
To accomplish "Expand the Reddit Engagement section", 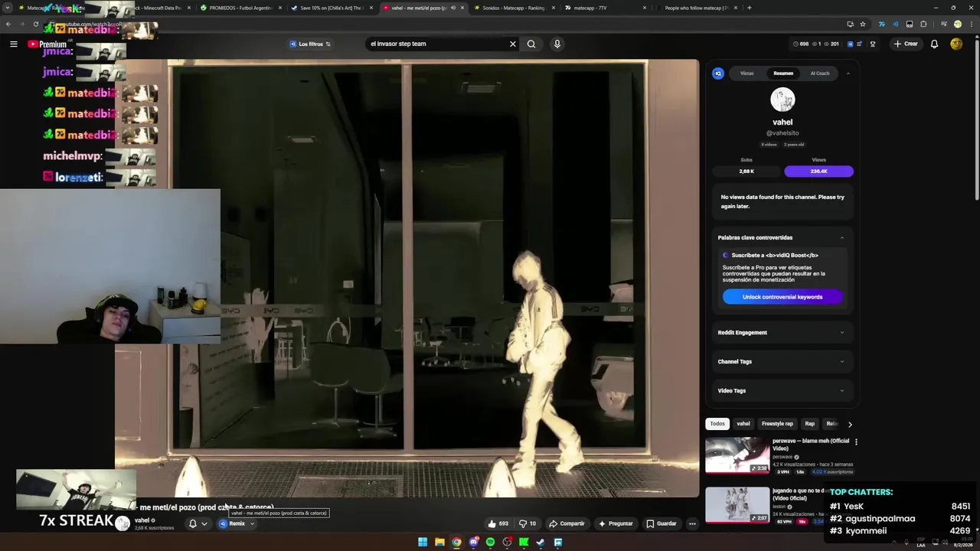I will pyautogui.click(x=782, y=333).
